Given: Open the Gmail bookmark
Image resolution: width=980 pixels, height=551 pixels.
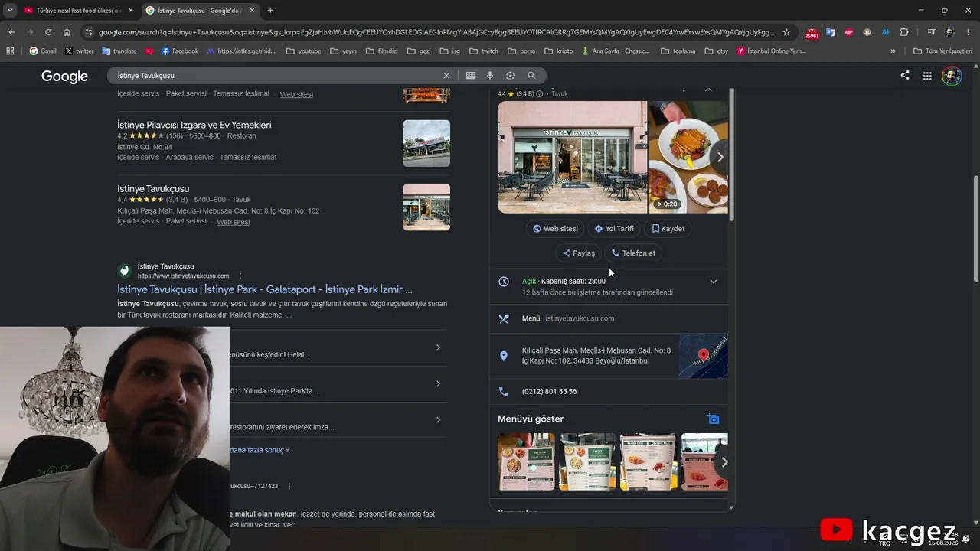Looking at the screenshot, I should click(42, 51).
